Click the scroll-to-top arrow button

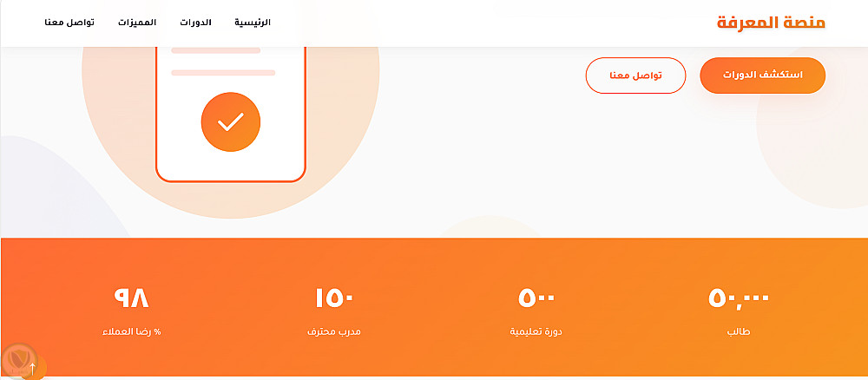click(33, 369)
